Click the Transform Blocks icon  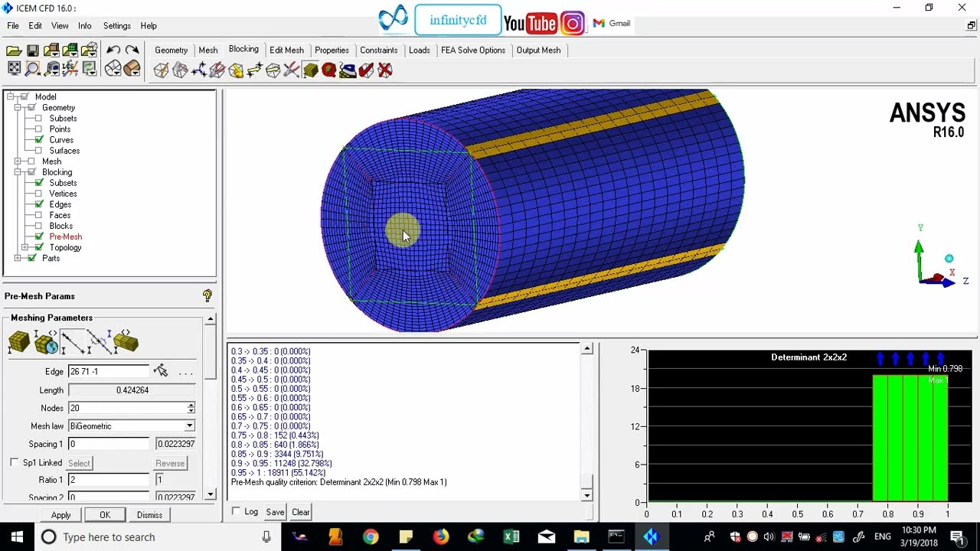click(x=273, y=70)
